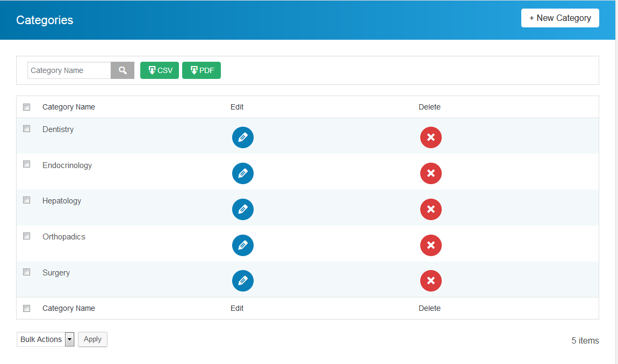
Task: Select the Endocrinology checkbox
Action: [27, 164]
